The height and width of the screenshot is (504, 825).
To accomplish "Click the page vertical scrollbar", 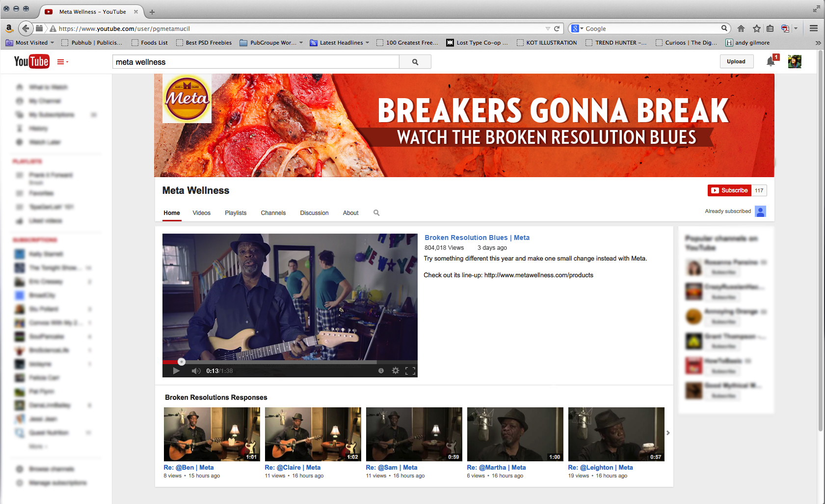I will pos(821,240).
